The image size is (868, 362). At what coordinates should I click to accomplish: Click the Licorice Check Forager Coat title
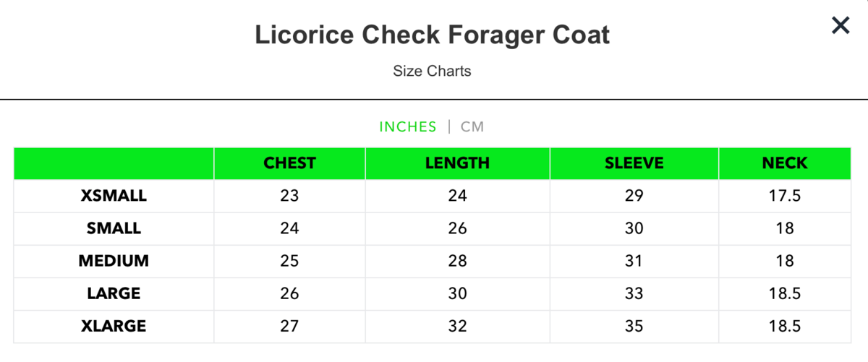(432, 35)
